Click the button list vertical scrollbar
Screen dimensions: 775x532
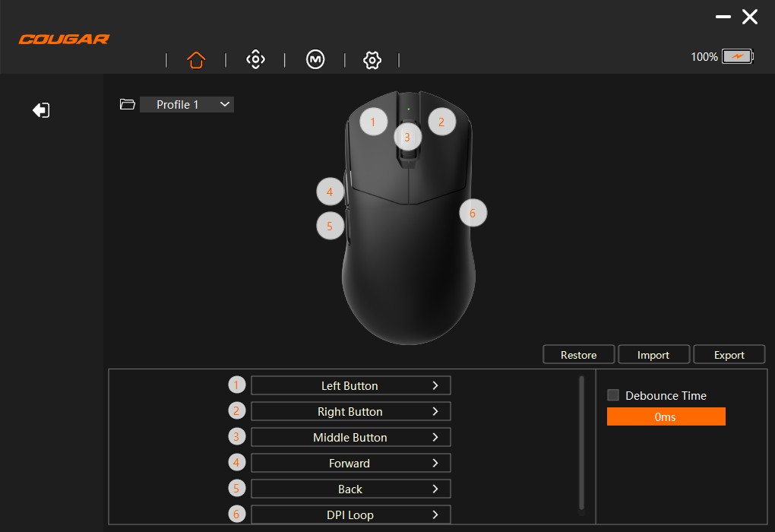point(581,442)
